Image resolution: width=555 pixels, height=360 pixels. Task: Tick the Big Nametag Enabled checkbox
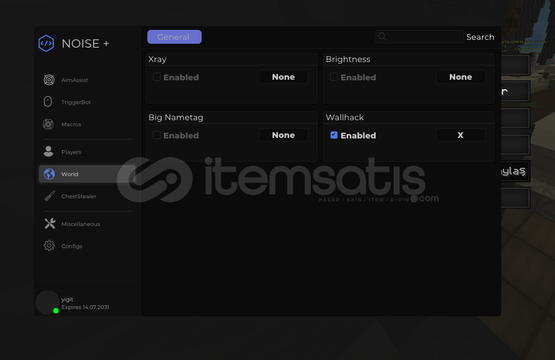point(156,135)
